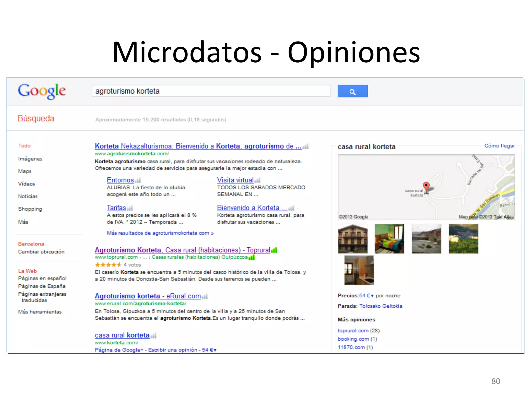Image resolution: width=532 pixels, height=399 pixels.
Task: Expand the Más filter list
Action: (23, 222)
